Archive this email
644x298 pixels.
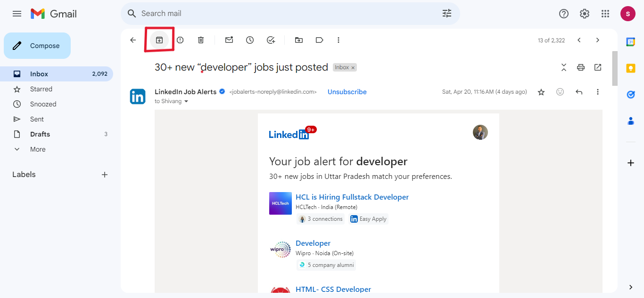159,40
